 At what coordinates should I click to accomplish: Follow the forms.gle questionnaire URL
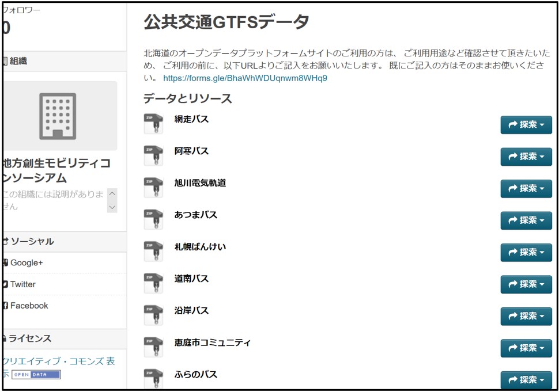point(245,78)
